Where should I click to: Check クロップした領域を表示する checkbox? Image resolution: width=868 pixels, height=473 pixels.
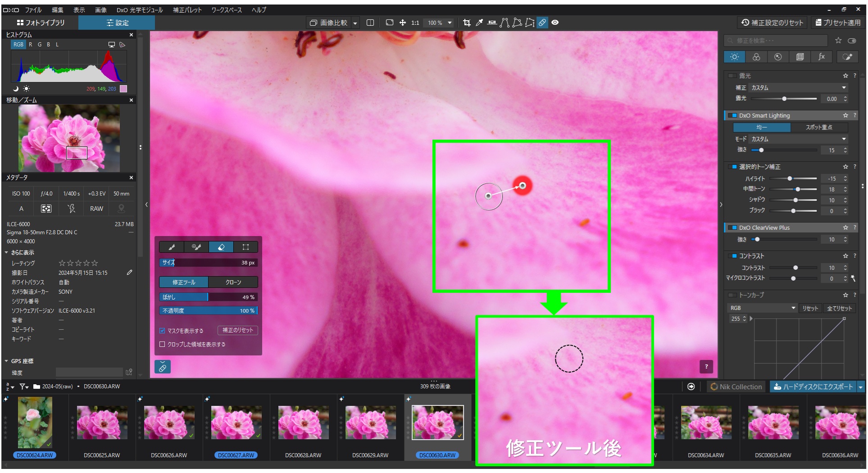[x=162, y=344]
